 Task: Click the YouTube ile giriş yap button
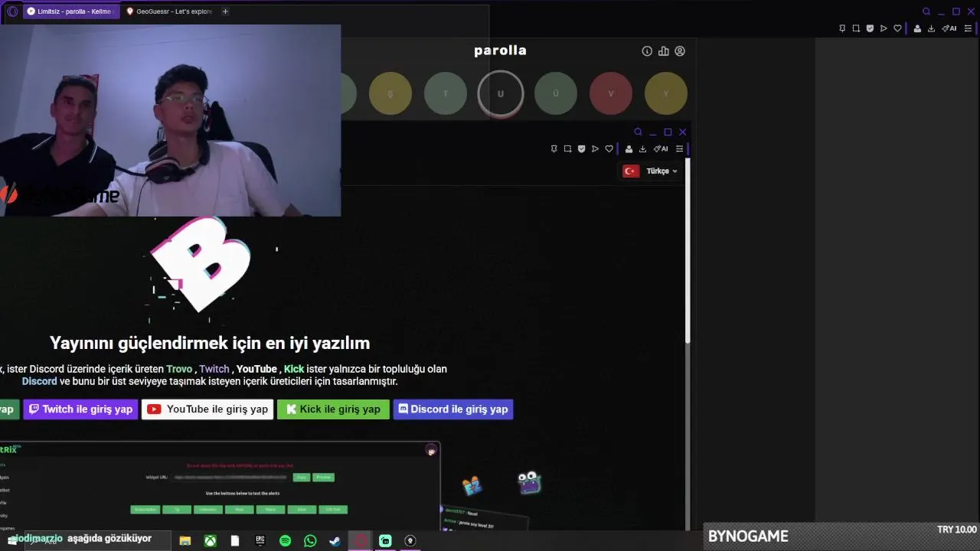tap(207, 409)
